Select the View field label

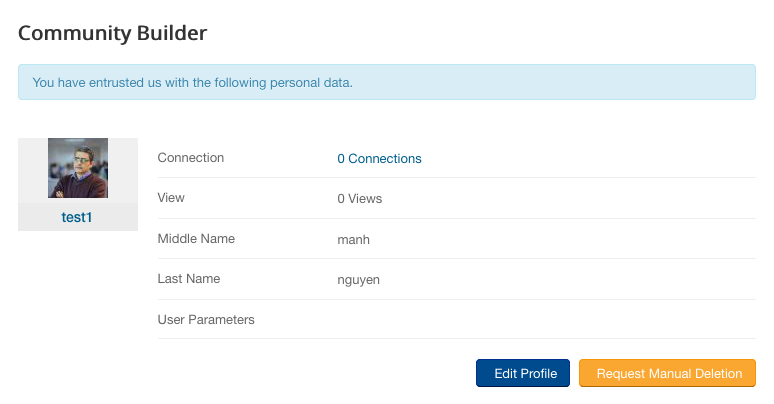tap(171, 198)
